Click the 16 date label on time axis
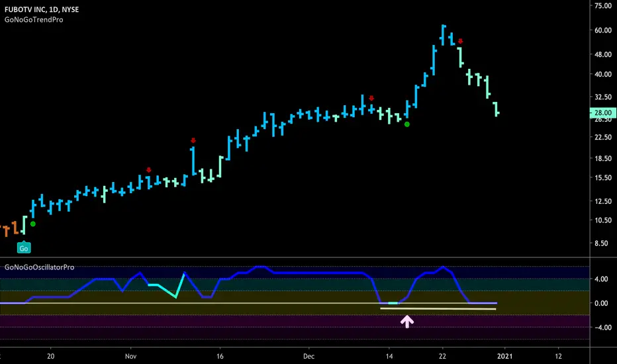This screenshot has width=617, height=364. pyautogui.click(x=220, y=356)
